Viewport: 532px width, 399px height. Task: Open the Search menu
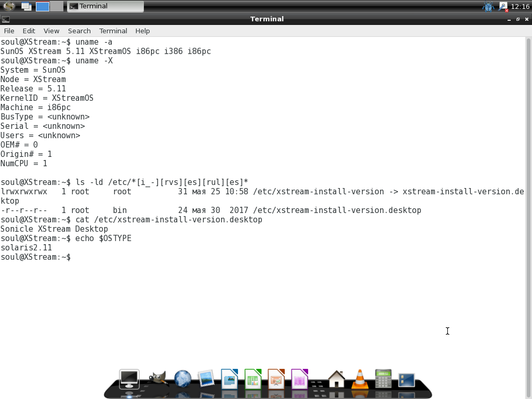(x=79, y=31)
